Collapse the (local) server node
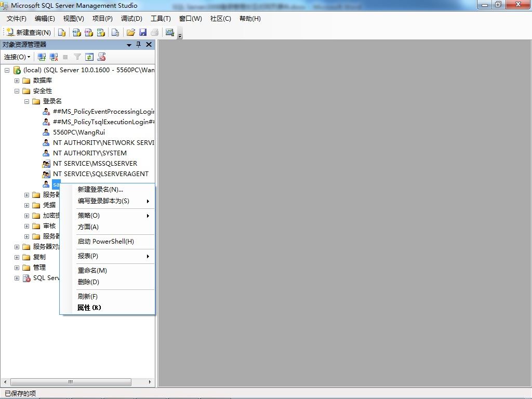 (x=7, y=70)
